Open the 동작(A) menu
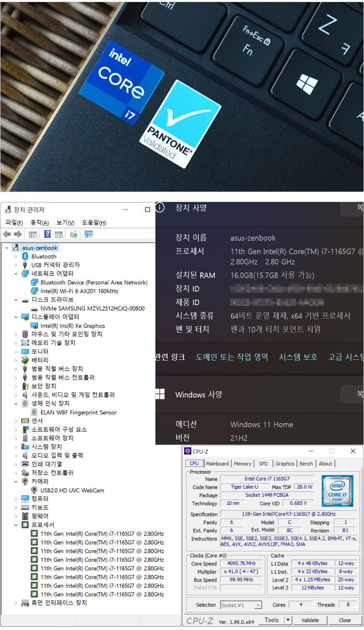364x630 pixels. (40, 223)
